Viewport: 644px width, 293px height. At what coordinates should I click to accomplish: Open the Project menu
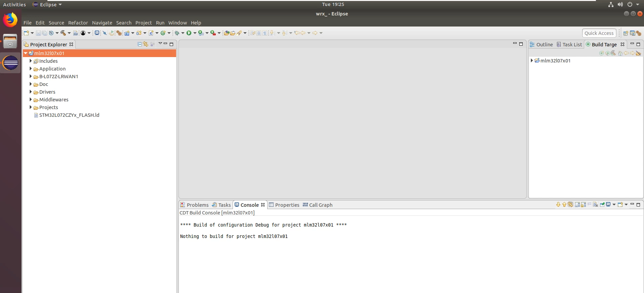pyautogui.click(x=144, y=23)
